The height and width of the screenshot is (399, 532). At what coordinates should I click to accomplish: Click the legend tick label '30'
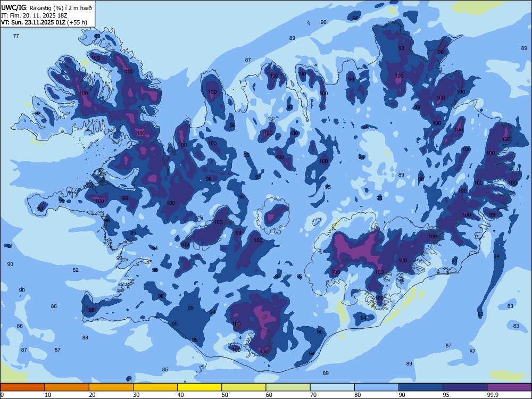pos(136,395)
